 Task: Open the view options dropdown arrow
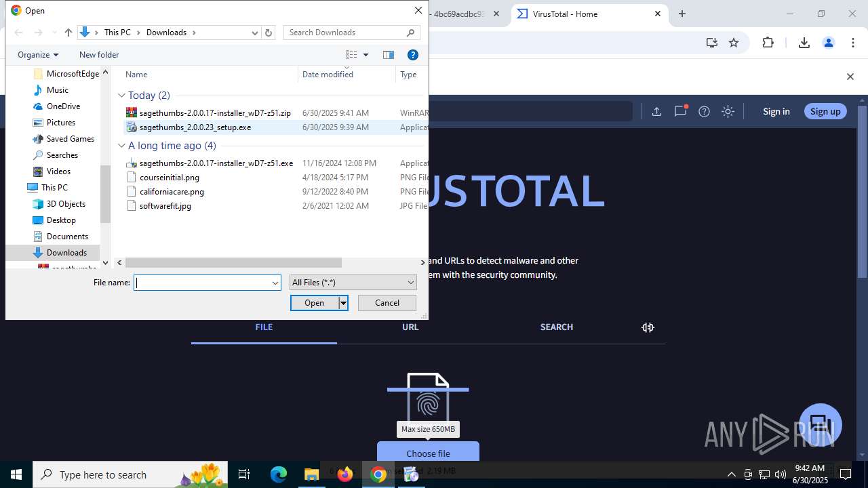[x=366, y=55]
